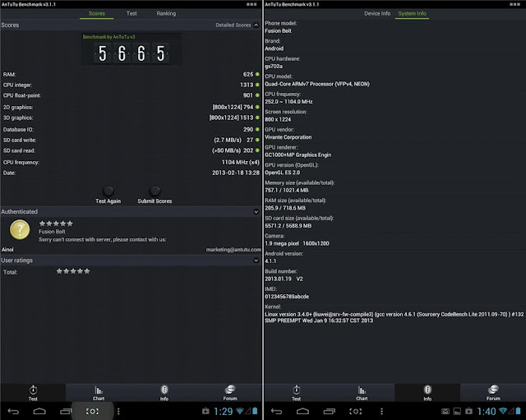
Task: Open right screen top-right overflow menu
Action: point(514,4)
